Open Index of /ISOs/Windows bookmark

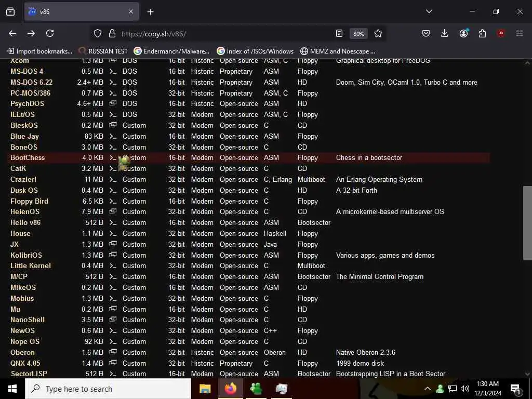tap(255, 51)
